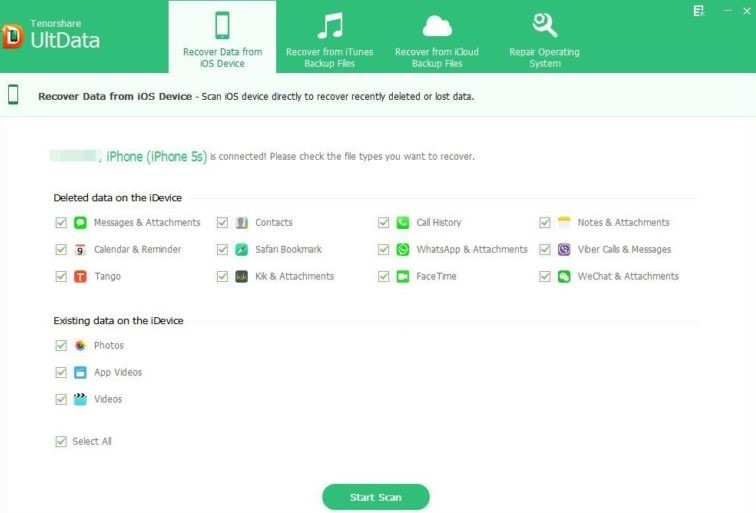
Task: Click the FaceTime camera icon
Action: (x=403, y=277)
